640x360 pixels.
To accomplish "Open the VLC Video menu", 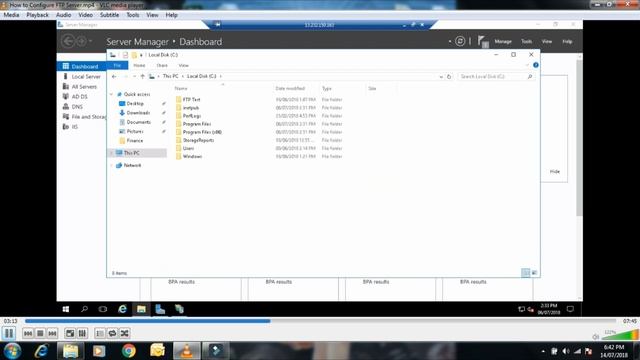I will (85, 15).
